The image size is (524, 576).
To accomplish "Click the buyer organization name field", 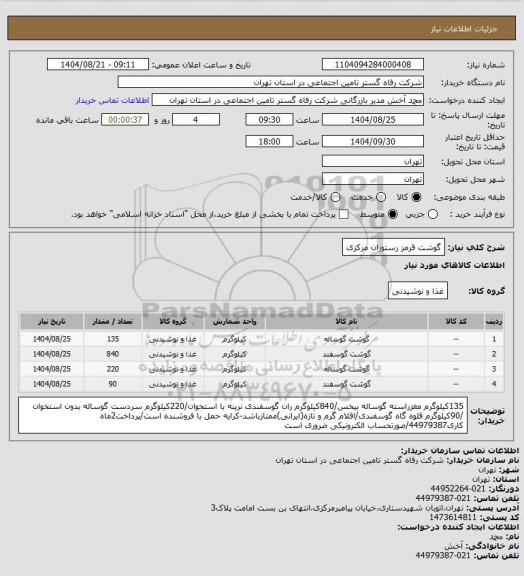I will coord(270,82).
